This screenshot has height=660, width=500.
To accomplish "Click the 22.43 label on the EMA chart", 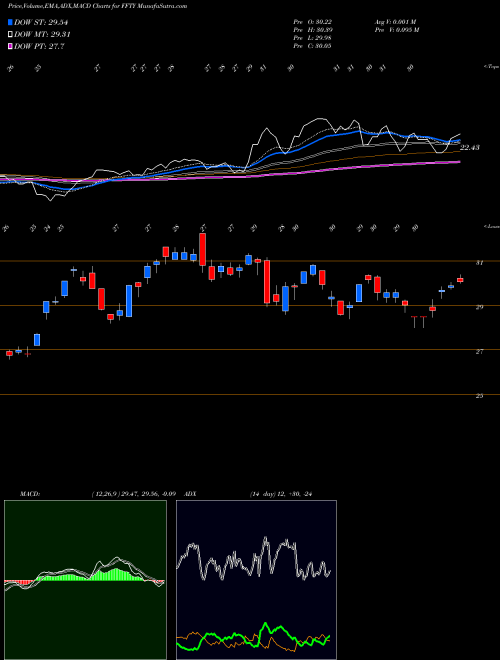I will [x=470, y=147].
